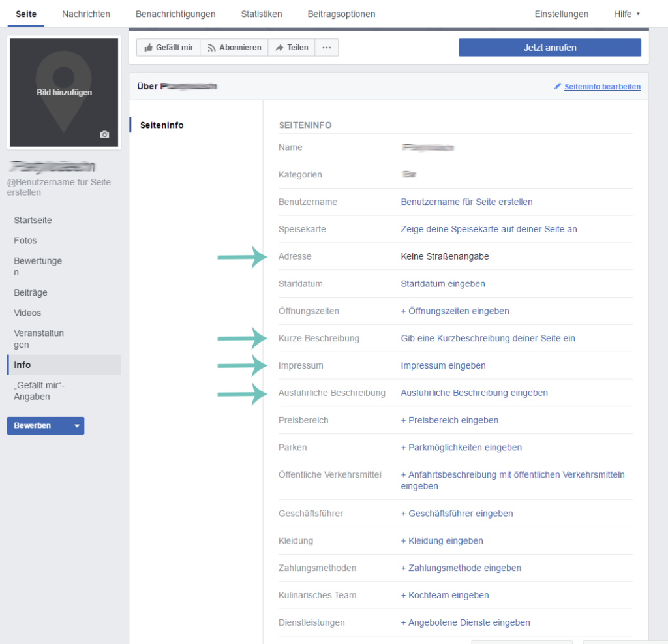Open the three-dots more options button
This screenshot has width=668, height=644.
(x=327, y=48)
